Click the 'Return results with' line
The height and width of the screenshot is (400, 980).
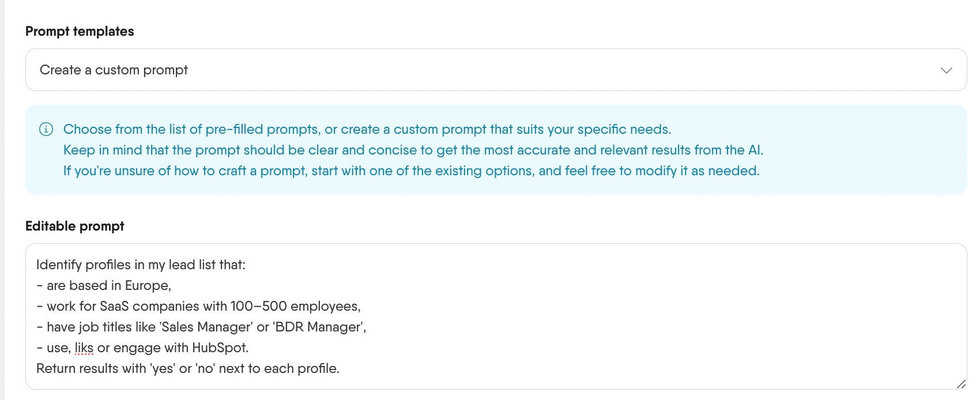click(x=188, y=368)
